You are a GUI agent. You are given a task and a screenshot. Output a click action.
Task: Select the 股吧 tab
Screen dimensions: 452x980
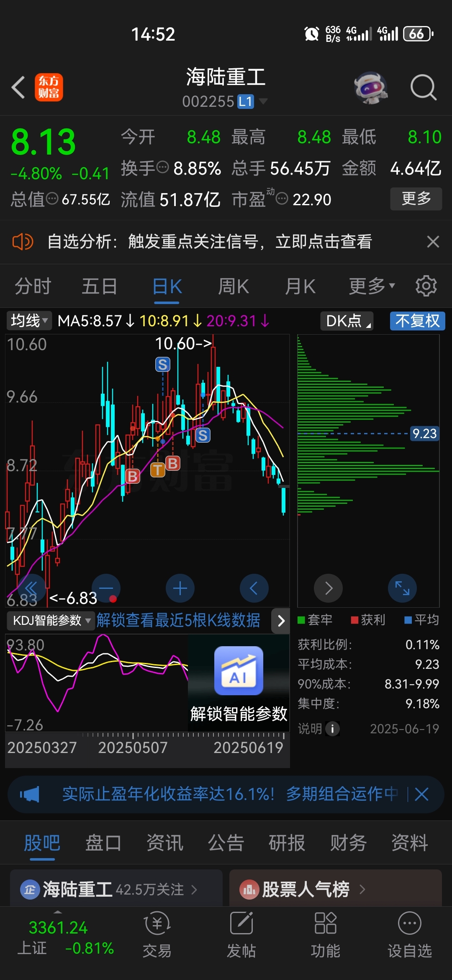pyautogui.click(x=42, y=843)
